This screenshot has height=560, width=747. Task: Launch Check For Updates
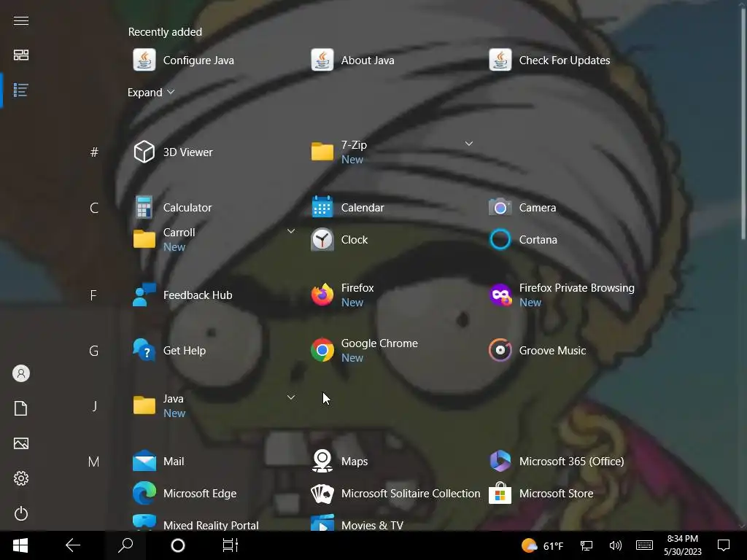(x=550, y=61)
